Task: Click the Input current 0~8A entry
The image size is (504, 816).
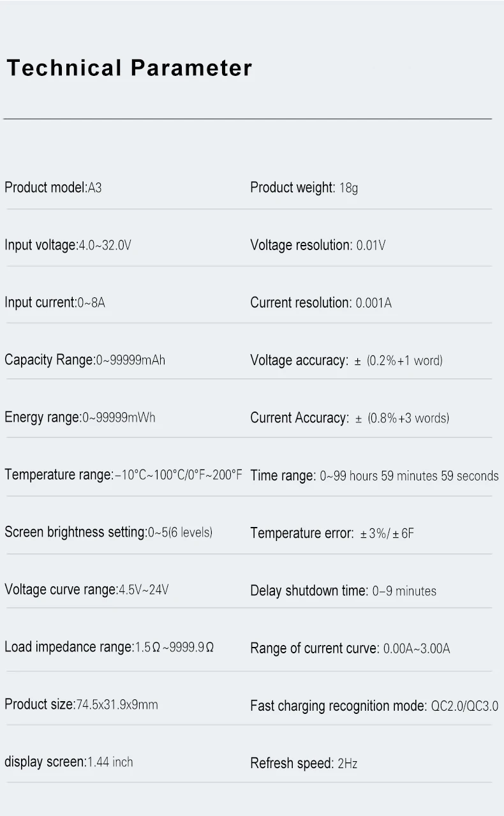Action: [x=55, y=302]
